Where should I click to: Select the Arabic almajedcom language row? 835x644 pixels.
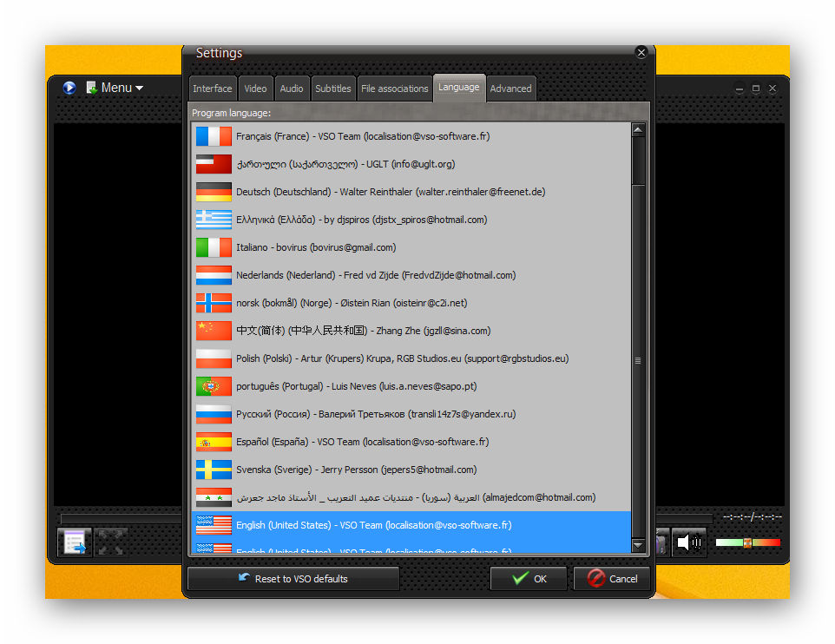click(x=411, y=497)
